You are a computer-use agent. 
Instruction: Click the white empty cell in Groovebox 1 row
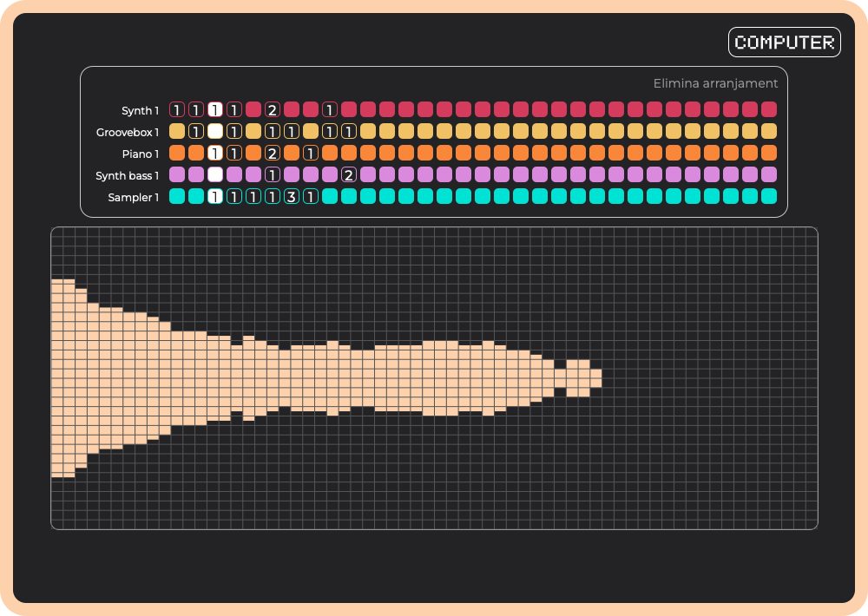(x=215, y=132)
